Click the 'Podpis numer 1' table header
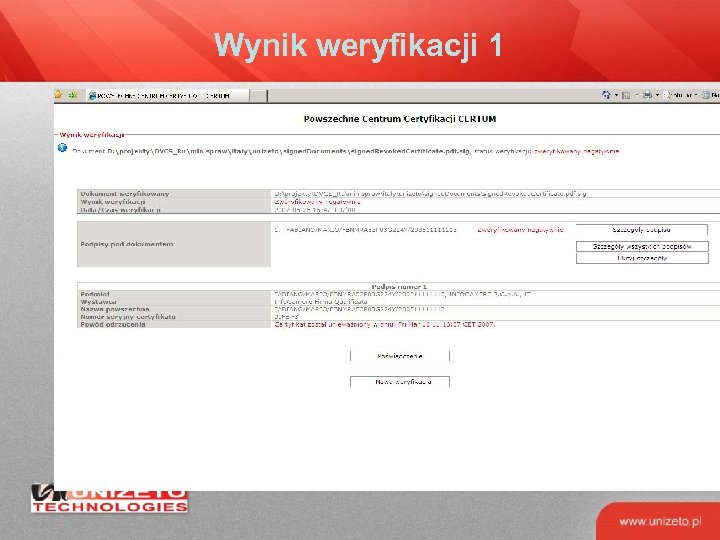 [x=399, y=287]
